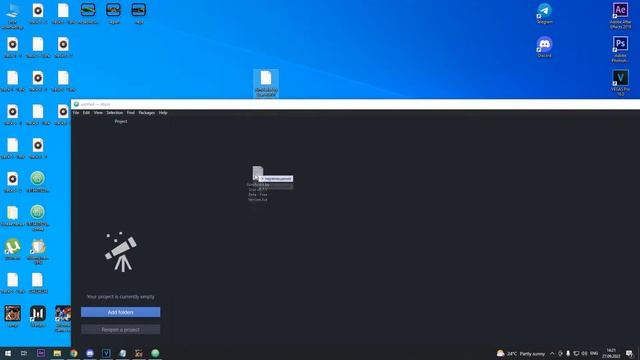Image resolution: width=640 pixels, height=360 pixels.
Task: Click the Add folders button
Action: click(x=120, y=312)
